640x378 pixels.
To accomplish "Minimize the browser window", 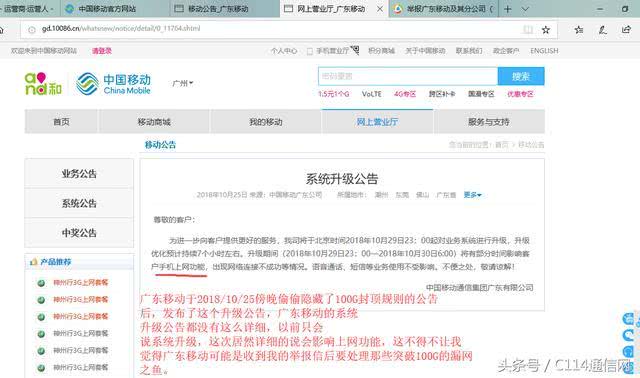I will (600, 9).
